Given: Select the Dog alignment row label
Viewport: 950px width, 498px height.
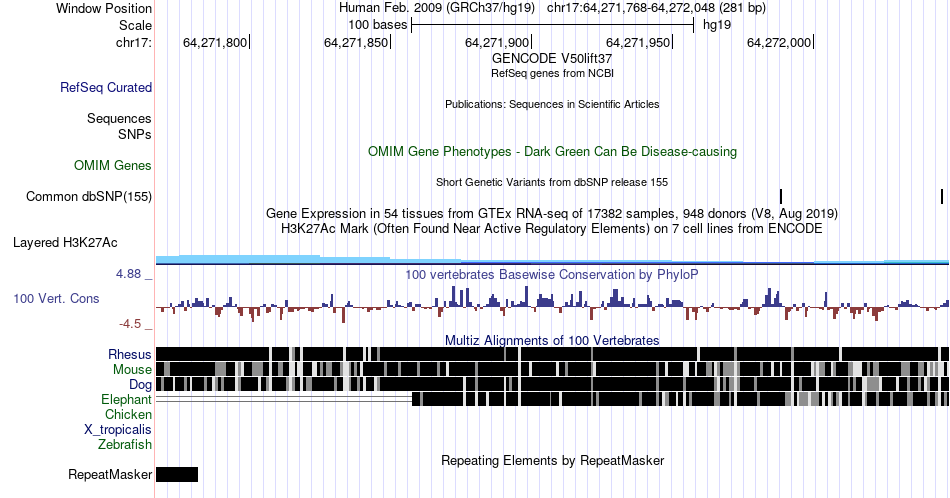Looking at the screenshot, I should pyautogui.click(x=140, y=385).
